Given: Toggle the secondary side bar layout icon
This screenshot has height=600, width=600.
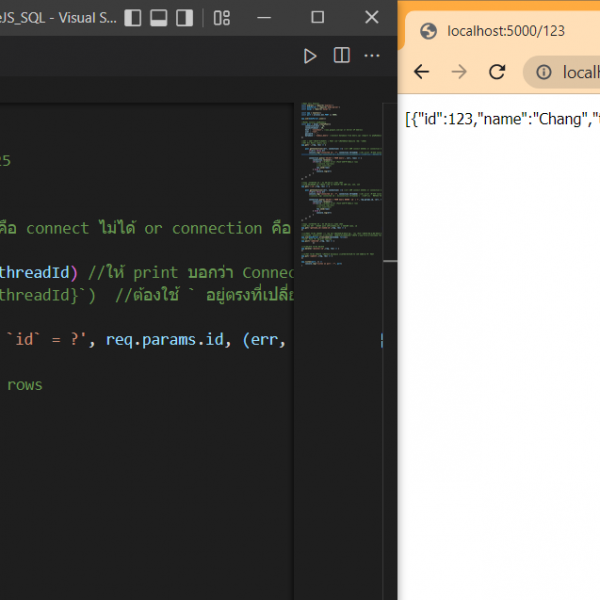Looking at the screenshot, I should point(185,18).
